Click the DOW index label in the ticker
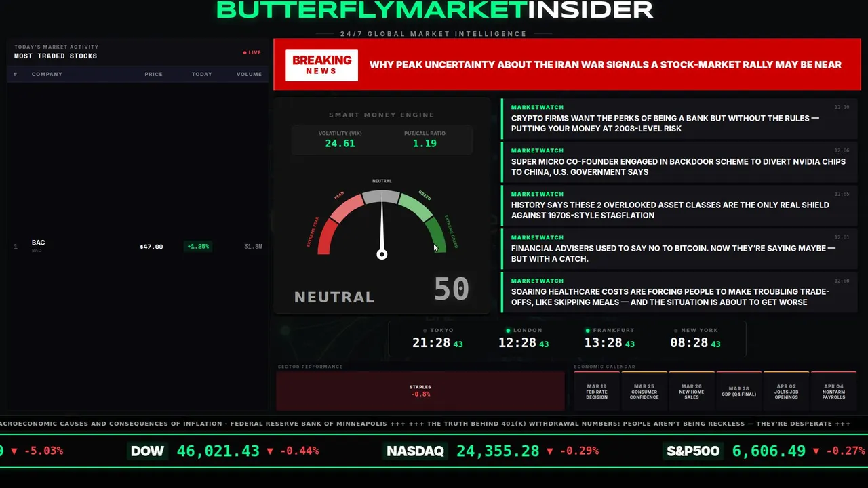The image size is (868, 488). (147, 451)
